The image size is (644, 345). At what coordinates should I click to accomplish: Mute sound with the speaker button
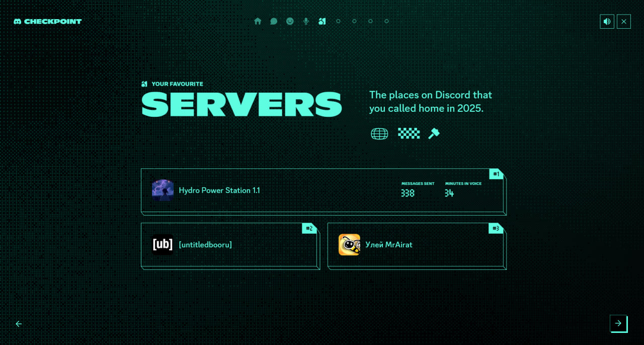tap(607, 21)
